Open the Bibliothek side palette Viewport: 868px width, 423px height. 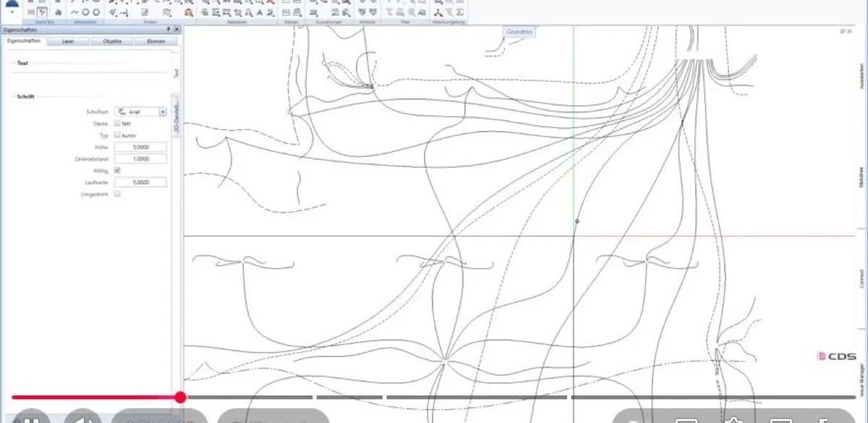[x=861, y=179]
